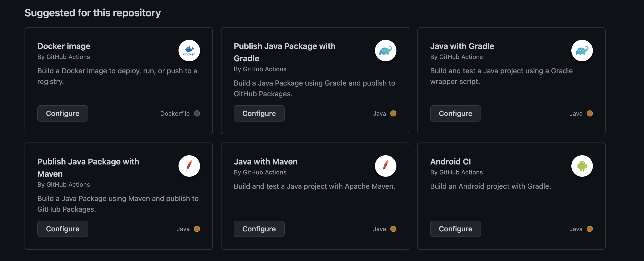Select the 'Java with Maven' title
Screen dimensions: 644x261
(265, 162)
